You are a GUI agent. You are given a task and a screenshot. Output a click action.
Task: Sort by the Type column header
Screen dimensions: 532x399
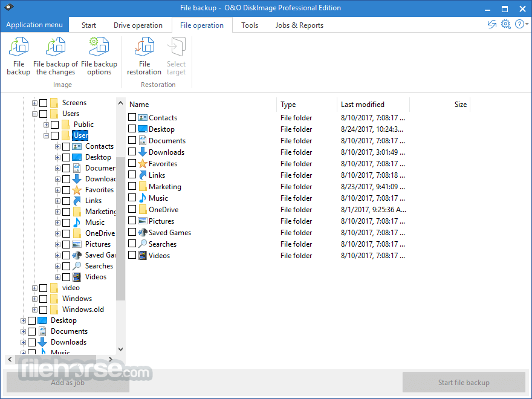307,105
